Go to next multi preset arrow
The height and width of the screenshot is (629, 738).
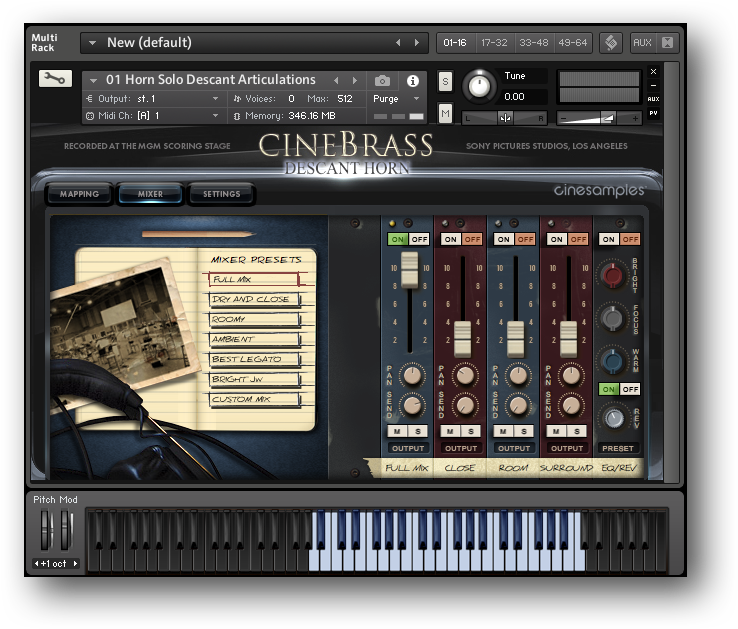pos(417,43)
